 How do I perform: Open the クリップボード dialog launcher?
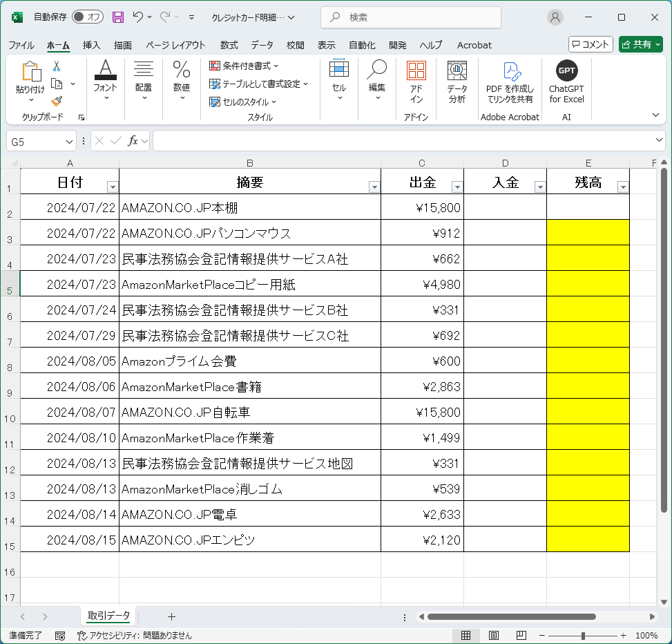pyautogui.click(x=81, y=117)
